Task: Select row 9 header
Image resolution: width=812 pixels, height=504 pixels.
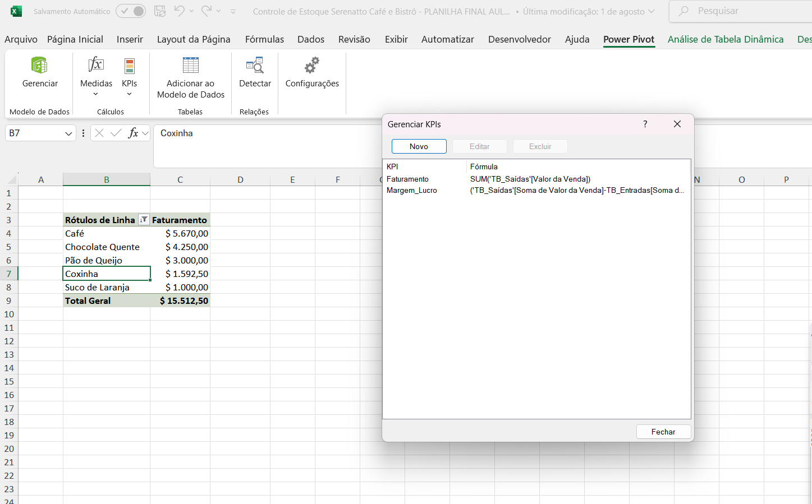Action: [9, 300]
